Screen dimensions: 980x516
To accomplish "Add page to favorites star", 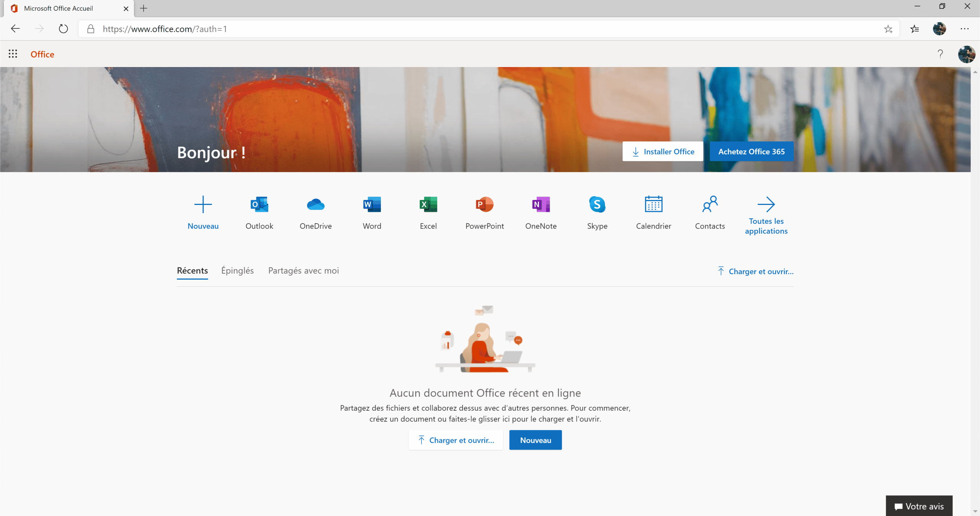I will (888, 29).
